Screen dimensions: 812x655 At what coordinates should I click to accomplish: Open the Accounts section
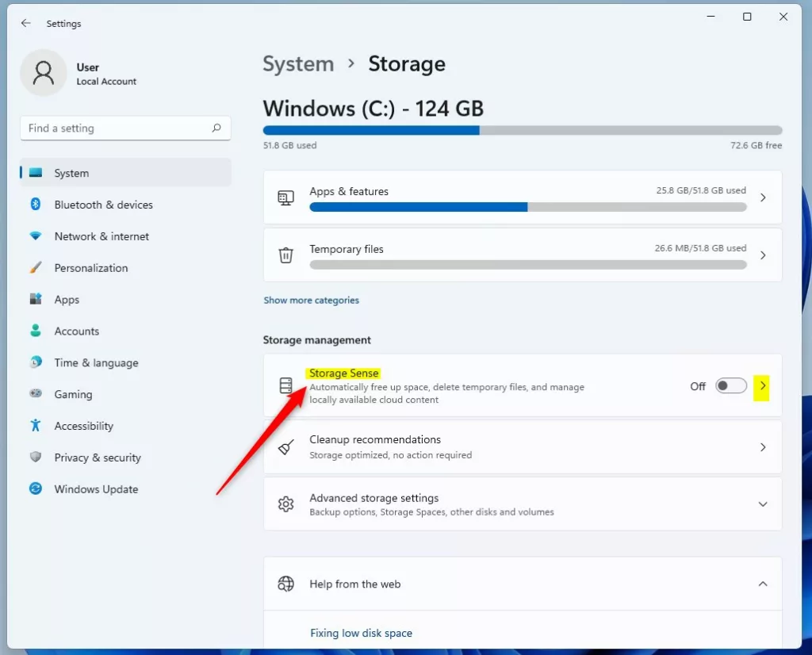(126, 331)
